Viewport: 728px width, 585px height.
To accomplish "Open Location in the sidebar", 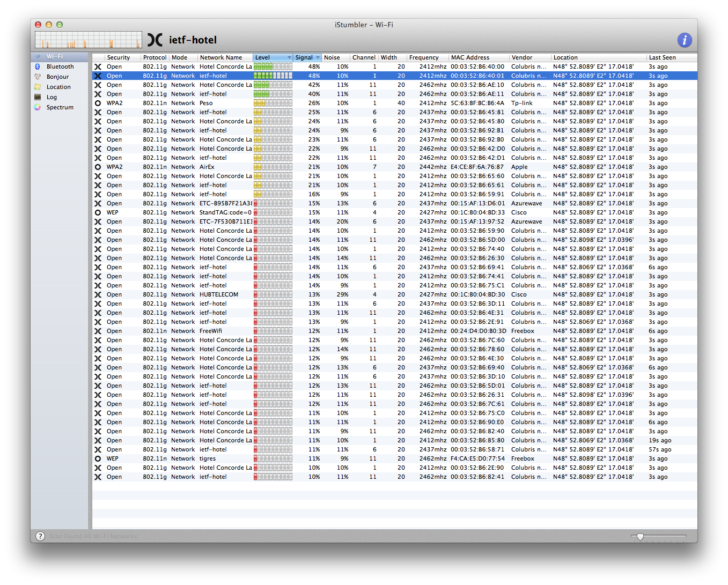I will 58,87.
